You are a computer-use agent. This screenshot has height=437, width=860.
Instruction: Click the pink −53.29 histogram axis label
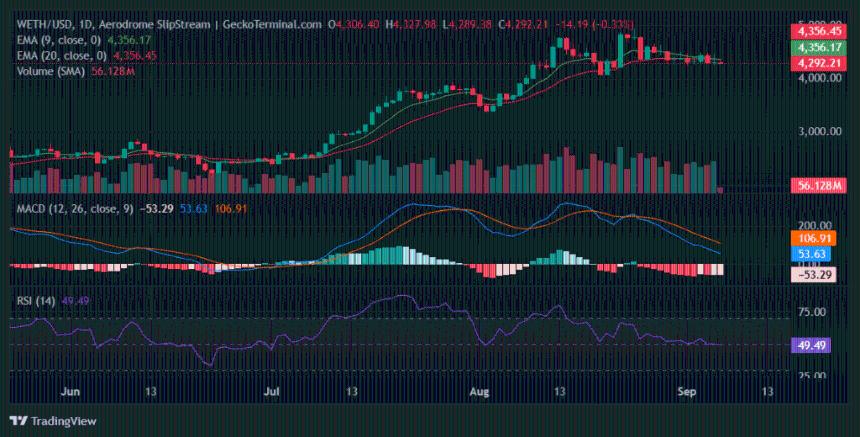pyautogui.click(x=810, y=274)
